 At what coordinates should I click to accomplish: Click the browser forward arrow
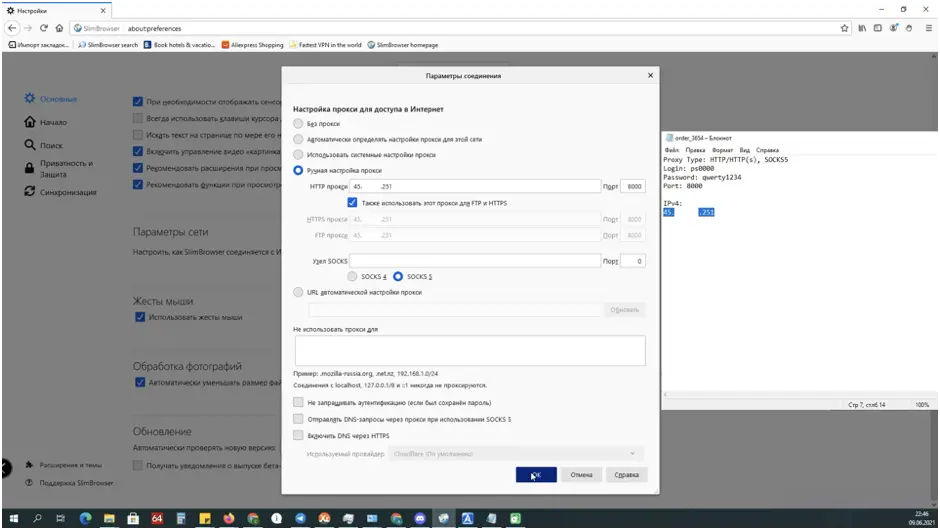[28, 28]
